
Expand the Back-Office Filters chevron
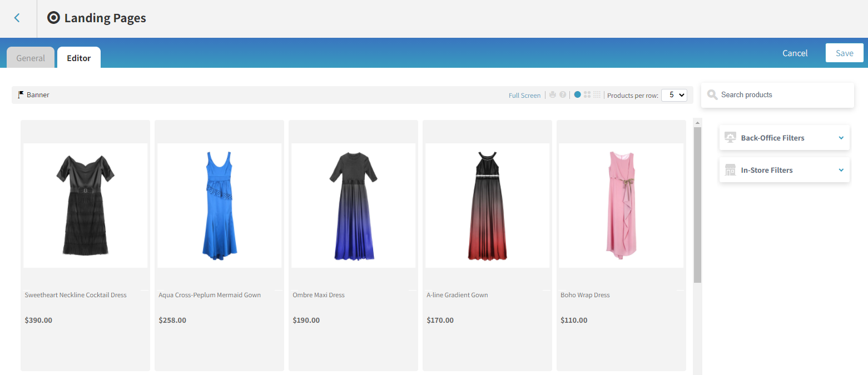[841, 138]
